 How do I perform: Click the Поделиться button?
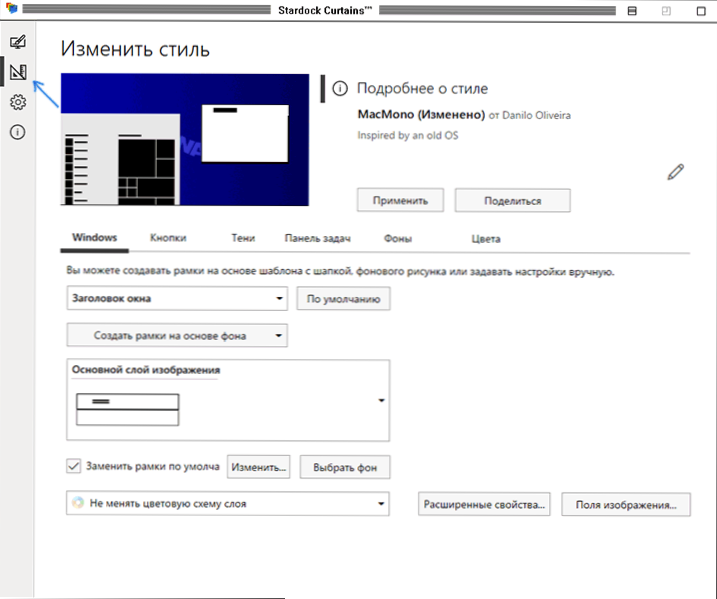[513, 201]
